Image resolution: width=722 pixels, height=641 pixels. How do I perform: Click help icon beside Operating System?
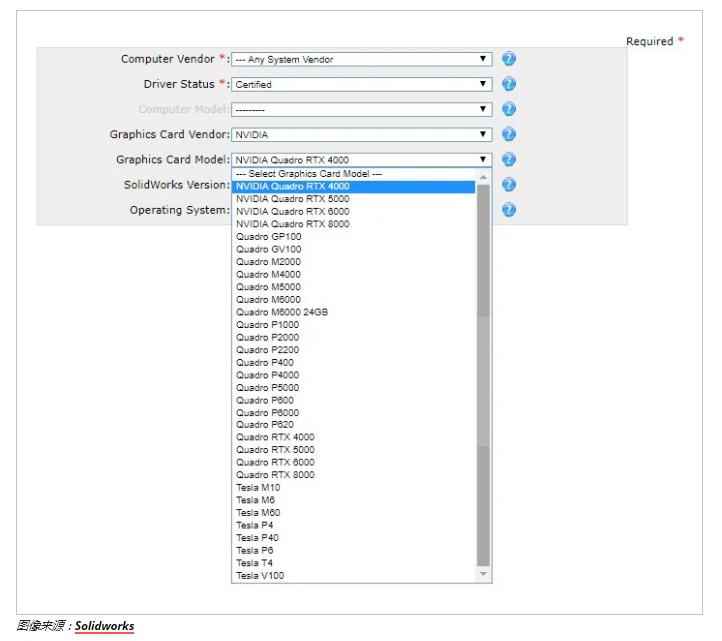[x=508, y=210]
